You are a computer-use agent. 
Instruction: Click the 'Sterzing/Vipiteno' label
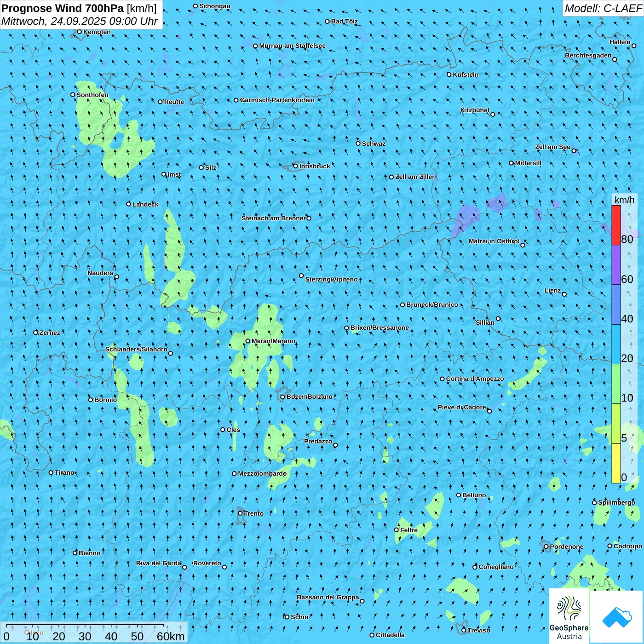(x=332, y=279)
